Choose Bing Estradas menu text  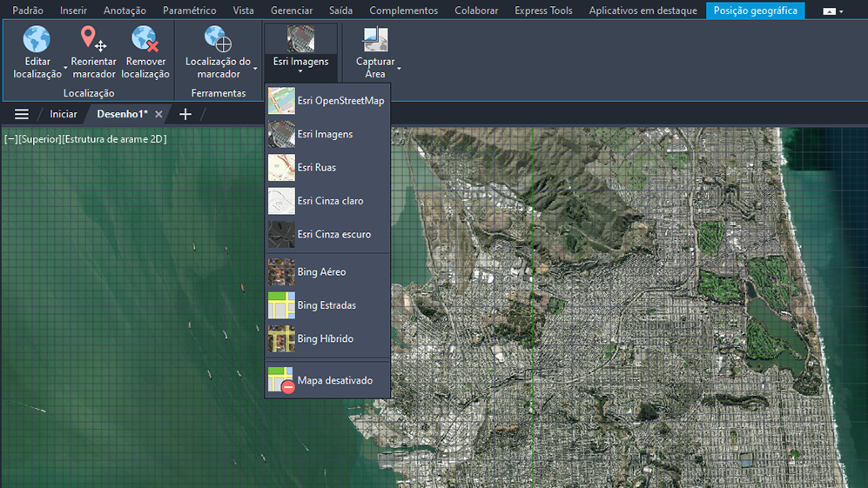[x=326, y=305]
